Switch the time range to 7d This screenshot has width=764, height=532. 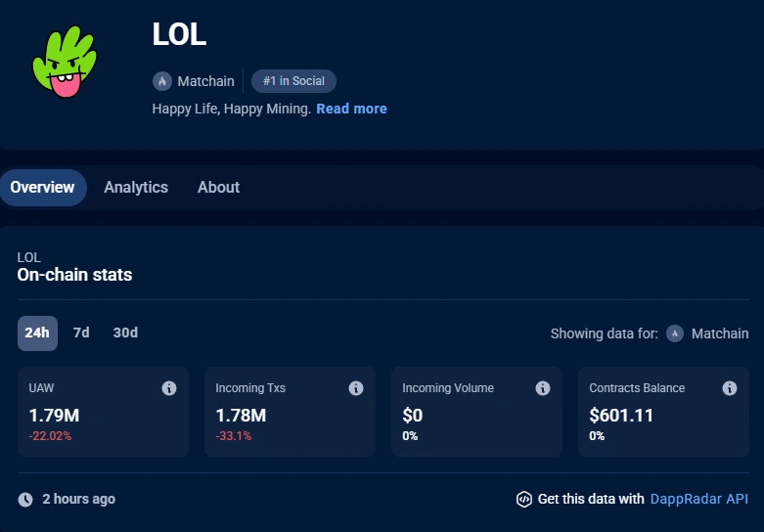coord(81,332)
